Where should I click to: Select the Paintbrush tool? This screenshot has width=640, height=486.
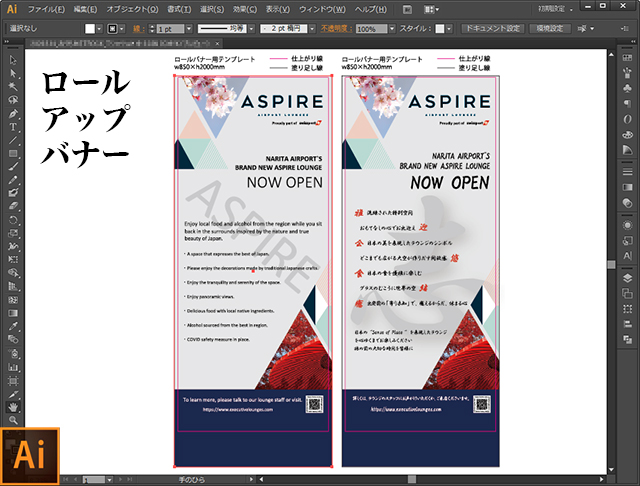pos(13,166)
